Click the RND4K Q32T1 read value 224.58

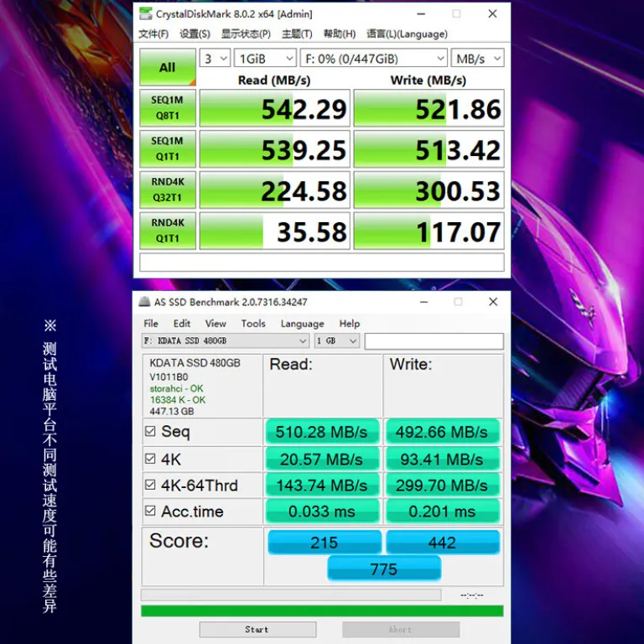(x=275, y=190)
